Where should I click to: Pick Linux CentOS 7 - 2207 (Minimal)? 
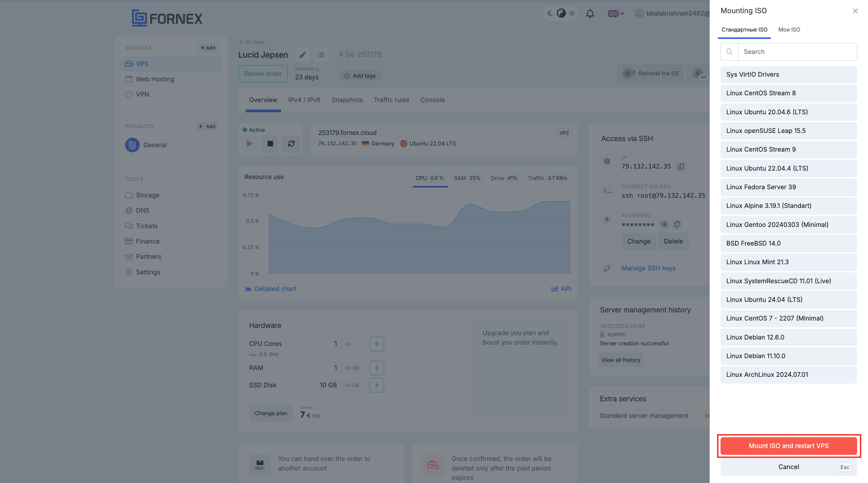coord(789,318)
